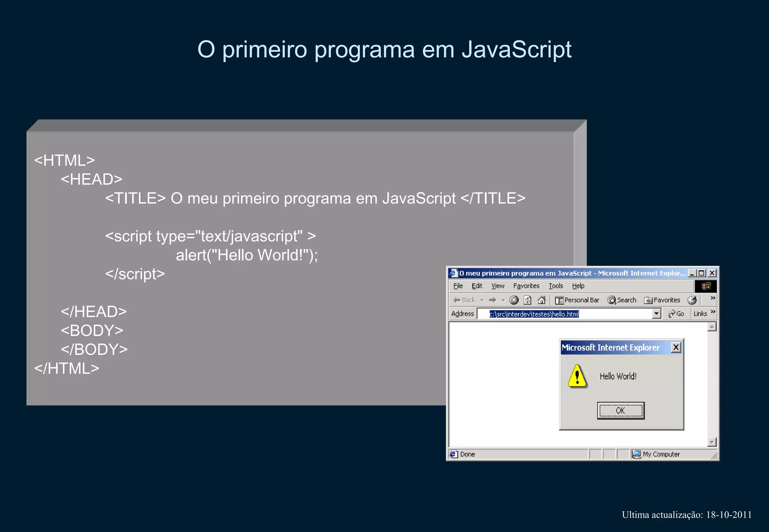Click the 'Address' label
Image resolution: width=769 pixels, height=532 pixels.
[x=463, y=314]
